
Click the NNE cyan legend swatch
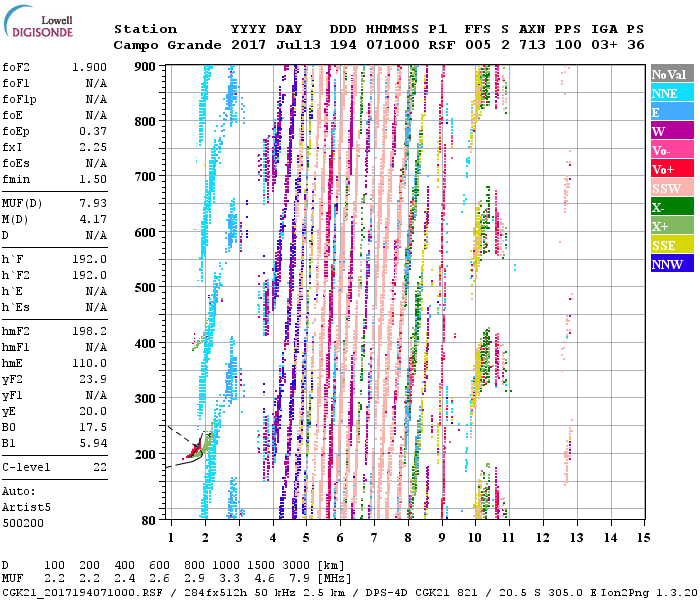tap(670, 93)
